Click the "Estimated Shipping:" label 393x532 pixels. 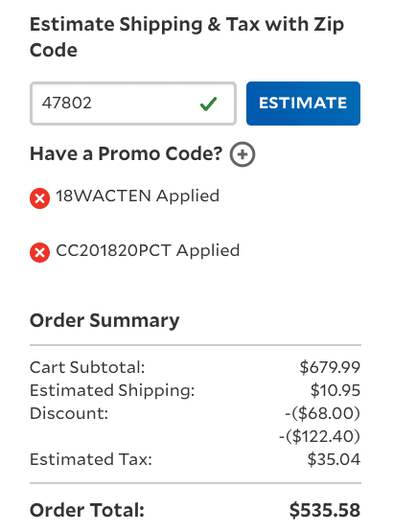pos(112,390)
